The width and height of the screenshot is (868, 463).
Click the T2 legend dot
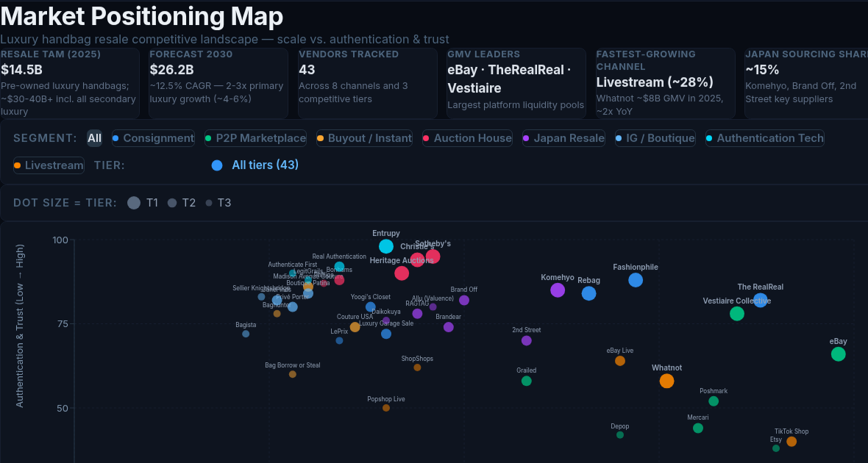(x=172, y=203)
